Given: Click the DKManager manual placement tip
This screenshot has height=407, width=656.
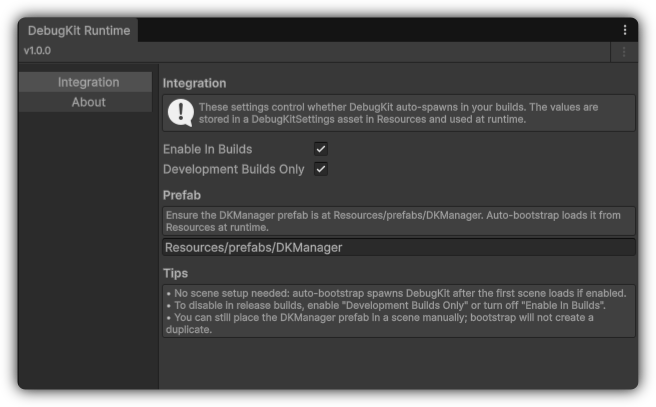Looking at the screenshot, I should click(398, 323).
